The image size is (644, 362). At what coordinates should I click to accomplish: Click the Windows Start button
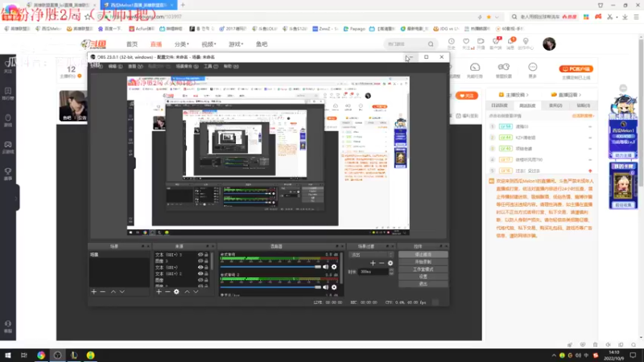point(8,355)
